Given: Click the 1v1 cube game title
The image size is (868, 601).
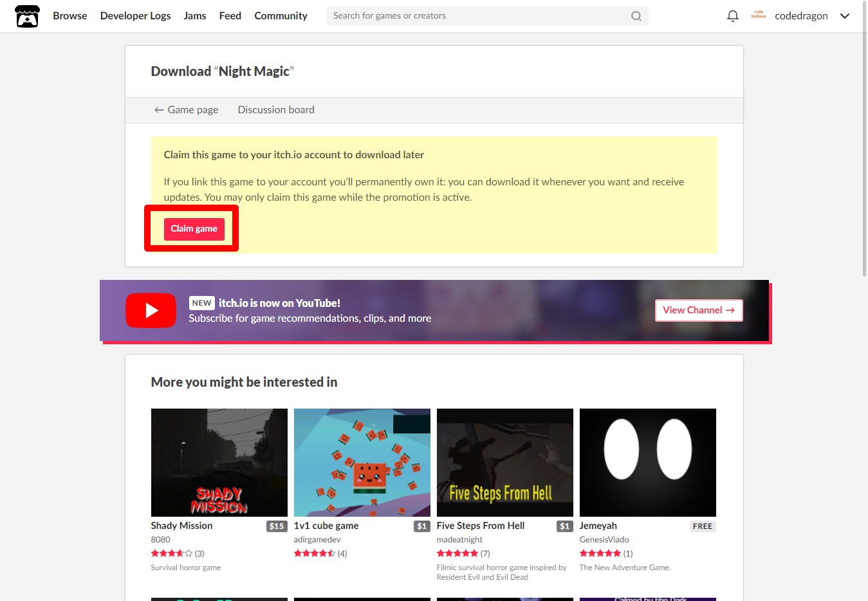Looking at the screenshot, I should [x=326, y=526].
